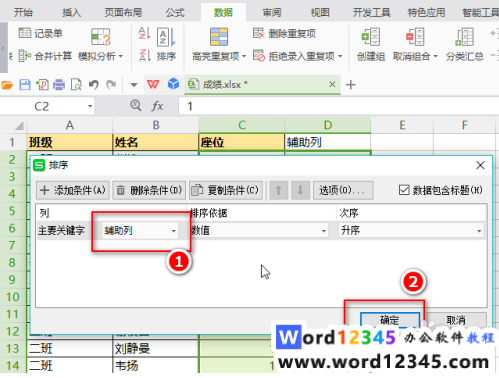Click the WPS red W home icon
Image resolution: width=499 pixels, height=378 pixels.
click(x=153, y=84)
